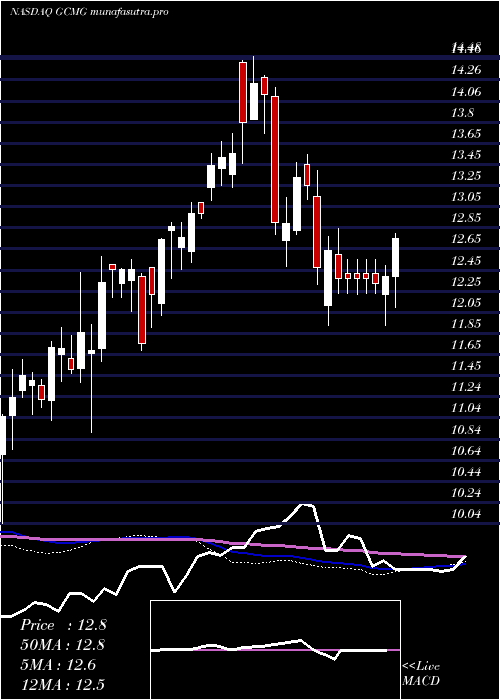Image resolution: width=500 pixels, height=700 pixels.
Task: Click the 13.25 price axis label
Action: (x=467, y=176)
